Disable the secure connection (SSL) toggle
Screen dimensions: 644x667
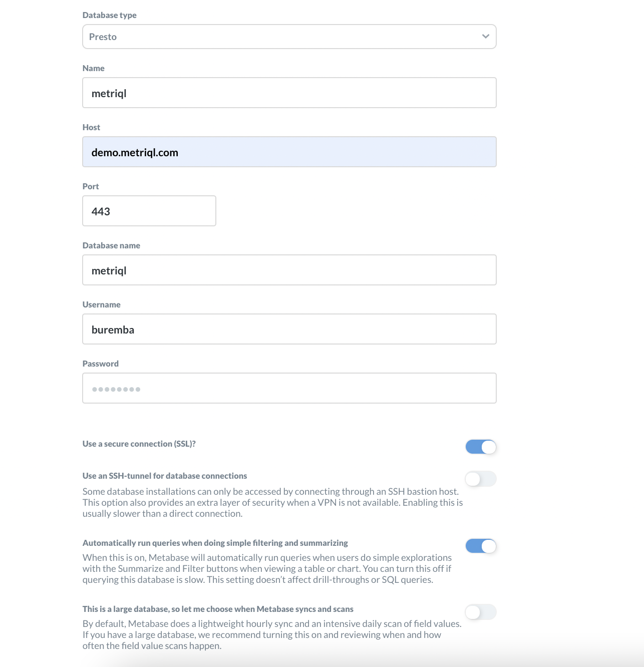click(481, 447)
